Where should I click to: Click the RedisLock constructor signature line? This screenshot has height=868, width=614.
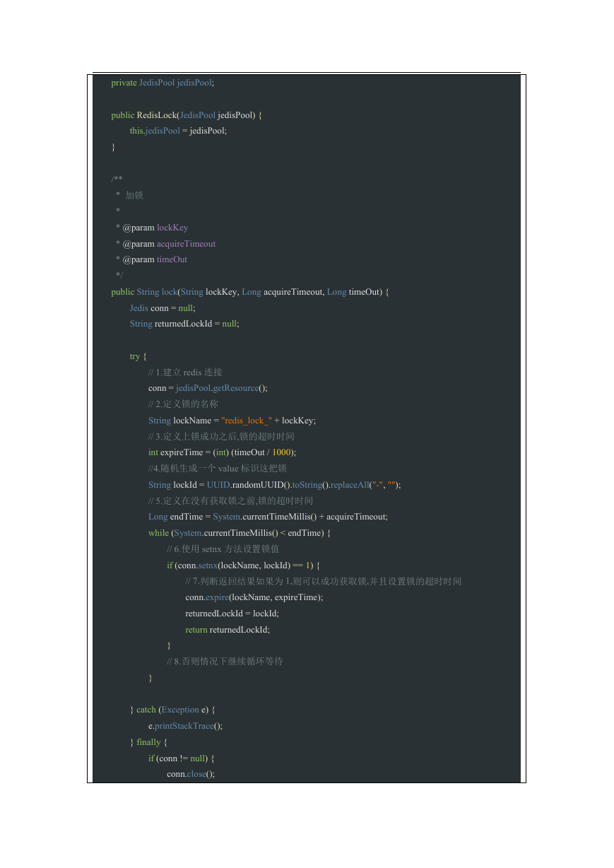coord(187,115)
